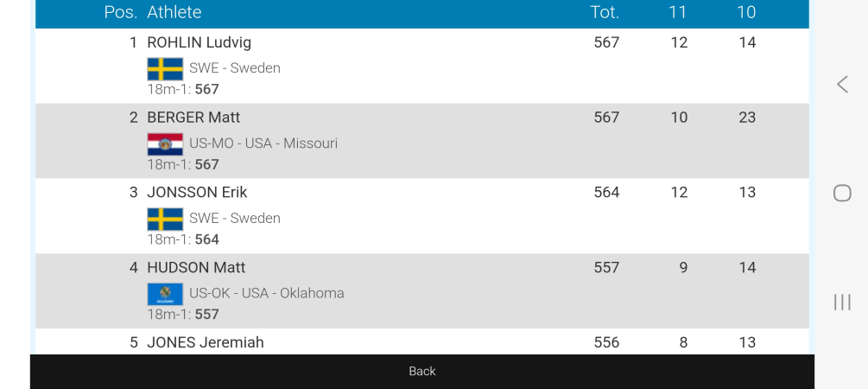Tap the 11 column header
Viewport: 868px width, 389px height.
tap(678, 12)
